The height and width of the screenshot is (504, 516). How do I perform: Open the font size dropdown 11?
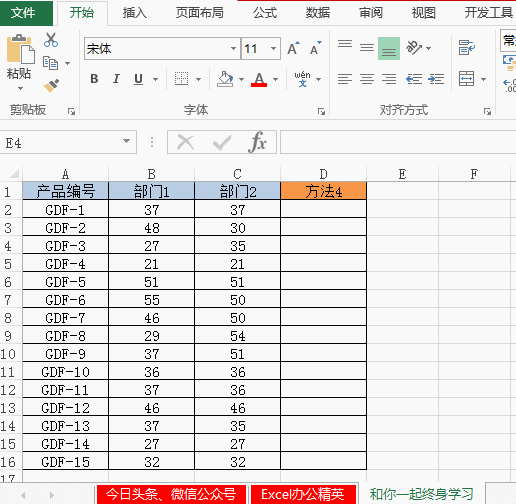point(273,49)
